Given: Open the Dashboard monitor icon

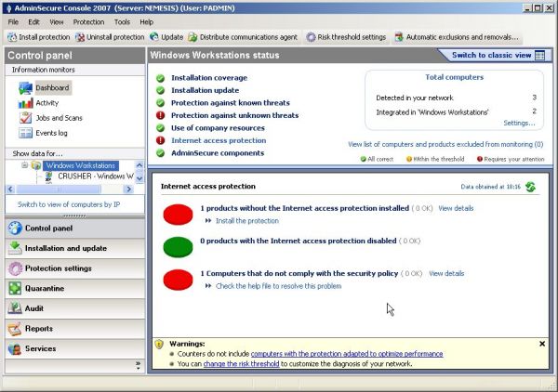Looking at the screenshot, I should [x=25, y=88].
